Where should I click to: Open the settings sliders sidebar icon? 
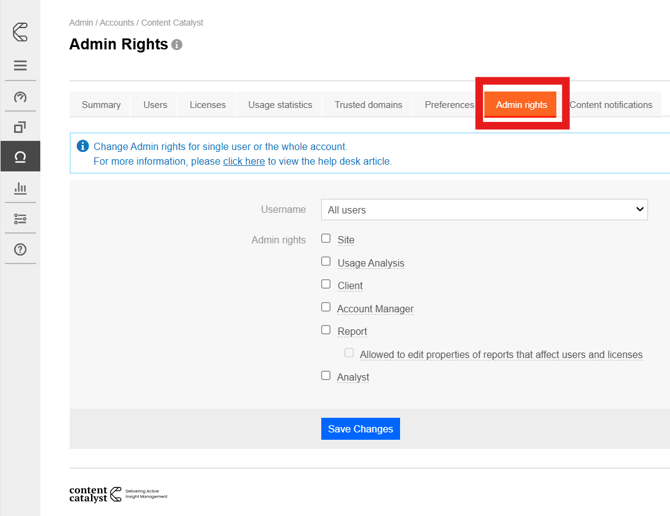[20, 219]
